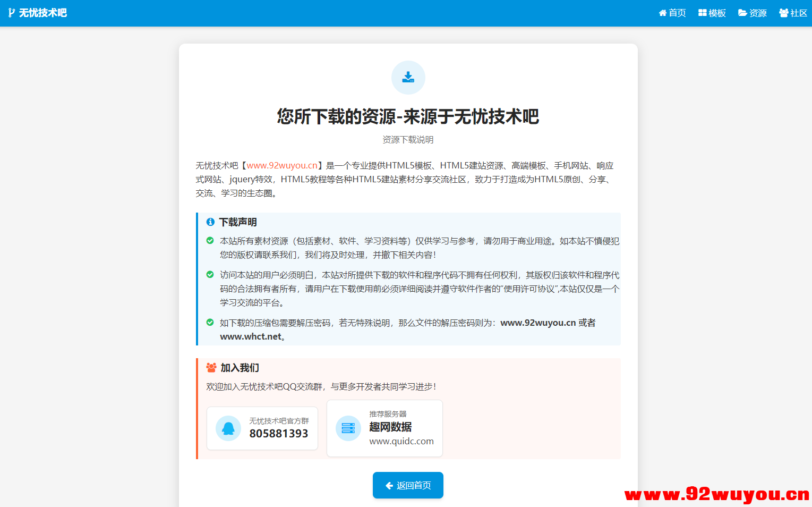812x507 pixels.
Task: Click the left arrow inside 返回首页 button
Action: pos(388,485)
